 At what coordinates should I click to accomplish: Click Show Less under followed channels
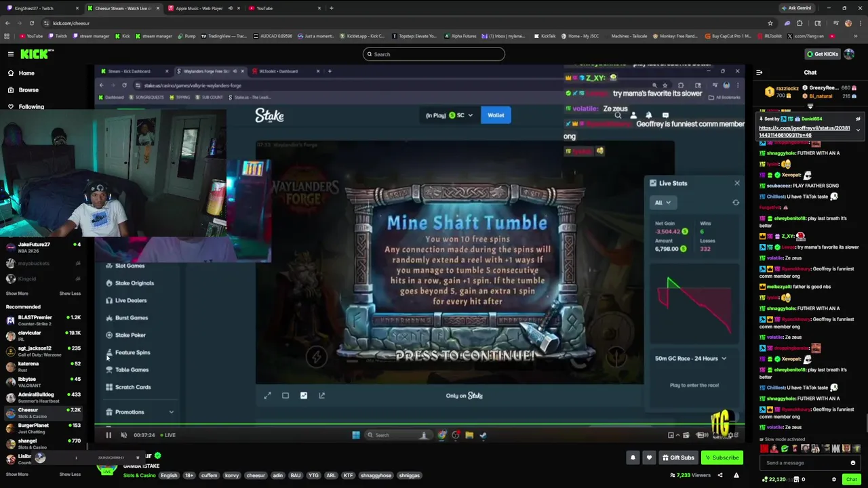pos(70,293)
